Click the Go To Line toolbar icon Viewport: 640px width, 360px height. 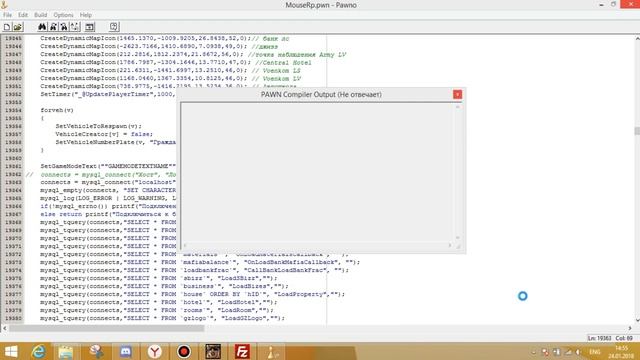(x=90, y=27)
